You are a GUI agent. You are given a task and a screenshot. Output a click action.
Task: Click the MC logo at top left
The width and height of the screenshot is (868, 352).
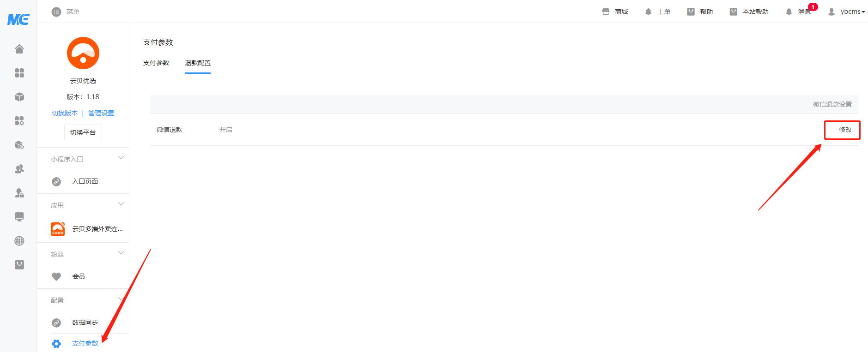[x=18, y=19]
